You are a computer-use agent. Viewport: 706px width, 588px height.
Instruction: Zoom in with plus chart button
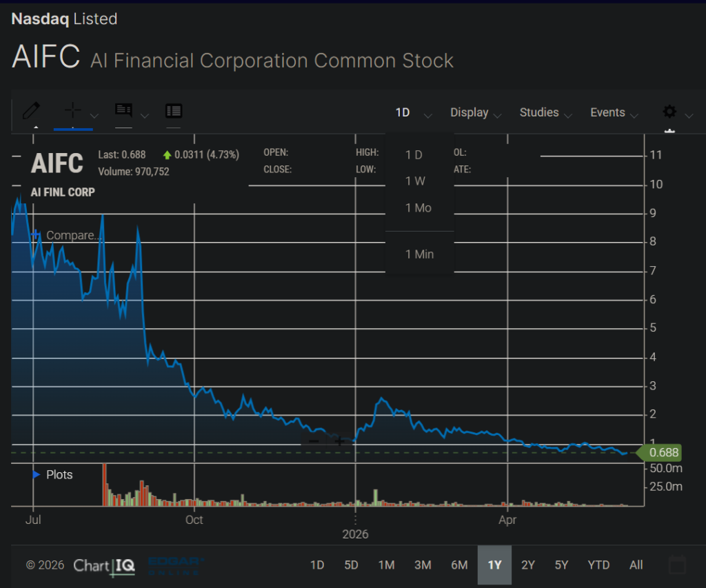[x=339, y=441]
